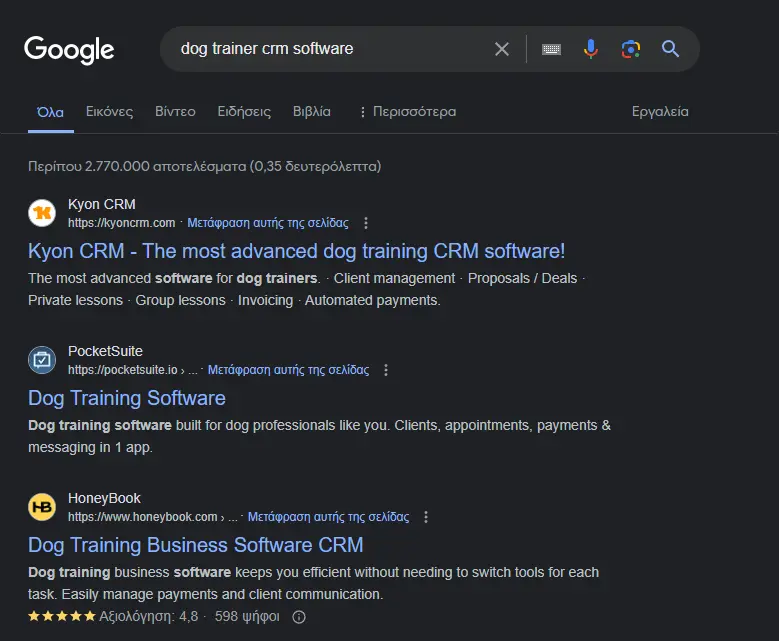This screenshot has height=641, width=779.
Task: Click the magnifier search button
Action: pyautogui.click(x=670, y=49)
